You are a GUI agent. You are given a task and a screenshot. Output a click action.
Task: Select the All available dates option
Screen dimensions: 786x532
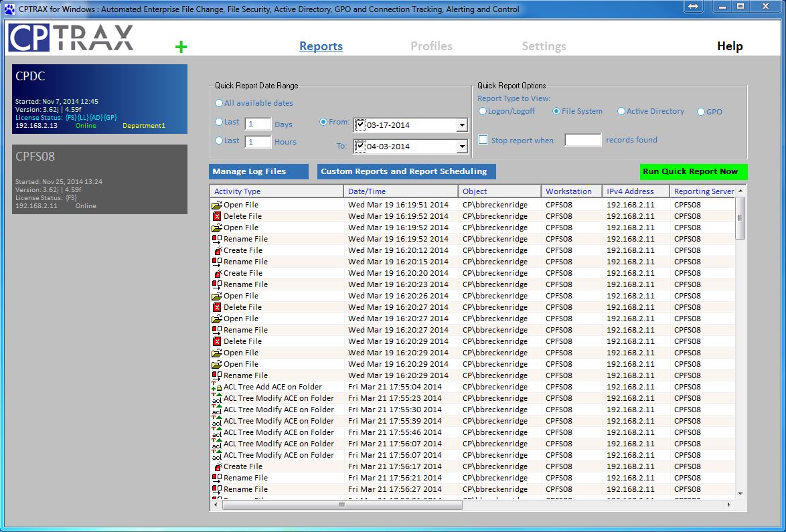pyautogui.click(x=219, y=103)
